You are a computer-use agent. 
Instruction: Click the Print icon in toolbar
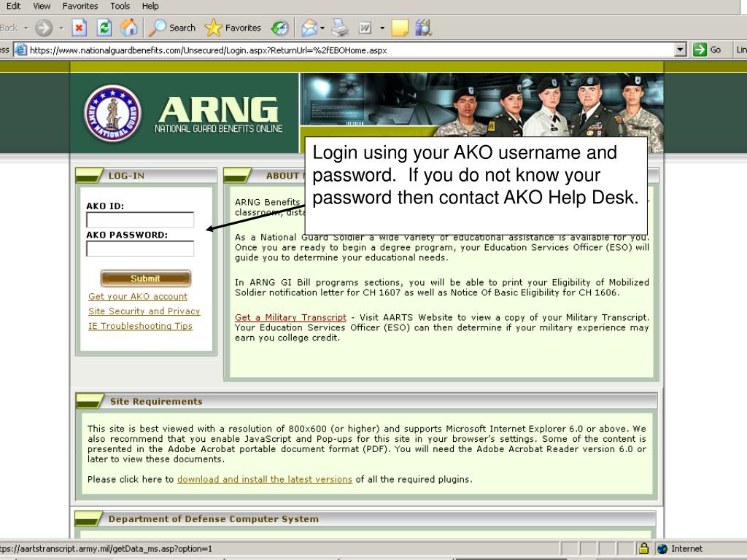pos(341,28)
